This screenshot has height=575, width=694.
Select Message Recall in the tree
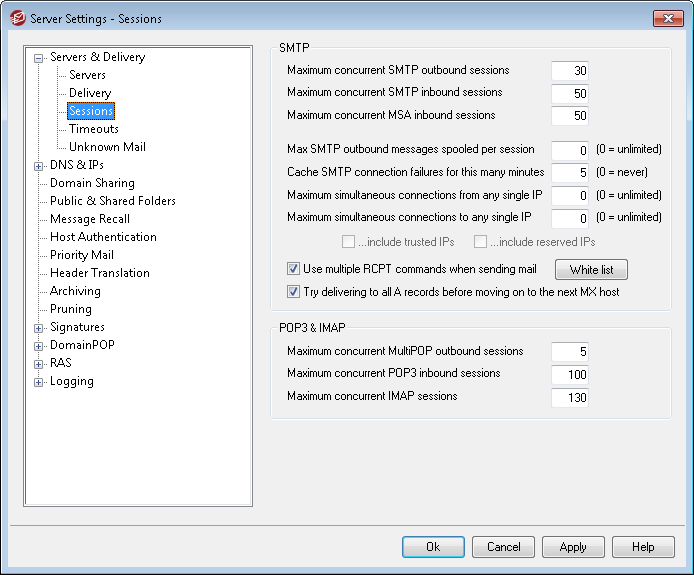pyautogui.click(x=90, y=219)
